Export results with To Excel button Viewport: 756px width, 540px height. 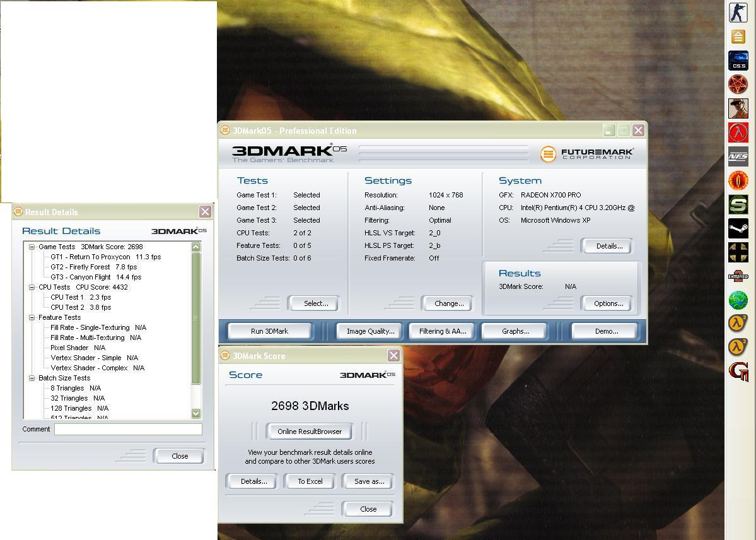[310, 481]
